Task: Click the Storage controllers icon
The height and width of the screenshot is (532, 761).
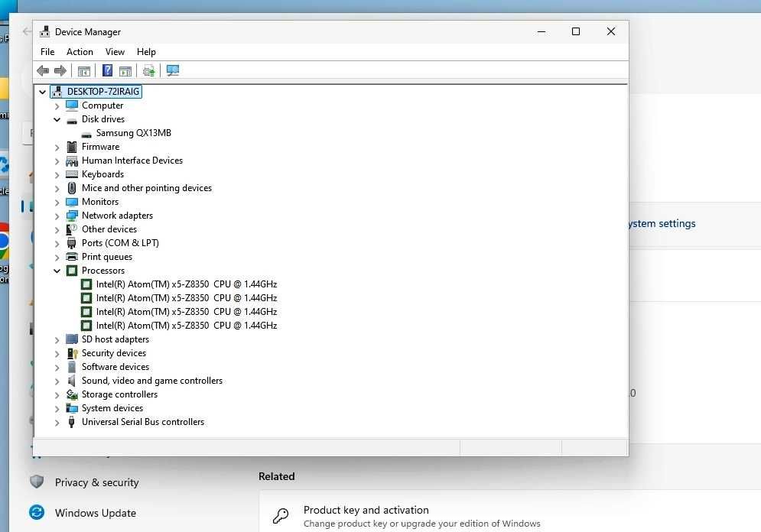Action: 72,394
